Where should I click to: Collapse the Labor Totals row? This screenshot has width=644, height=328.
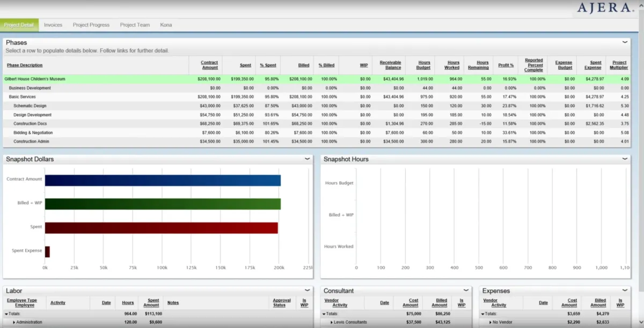(7, 314)
